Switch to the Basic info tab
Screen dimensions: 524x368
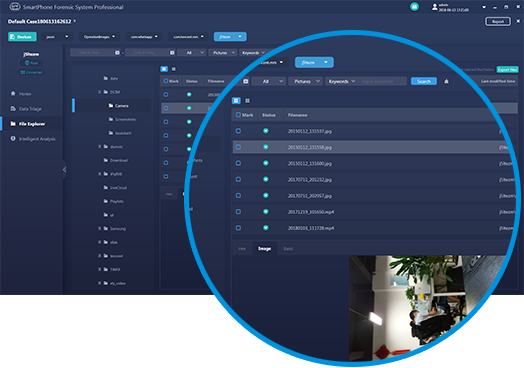pyautogui.click(x=288, y=249)
